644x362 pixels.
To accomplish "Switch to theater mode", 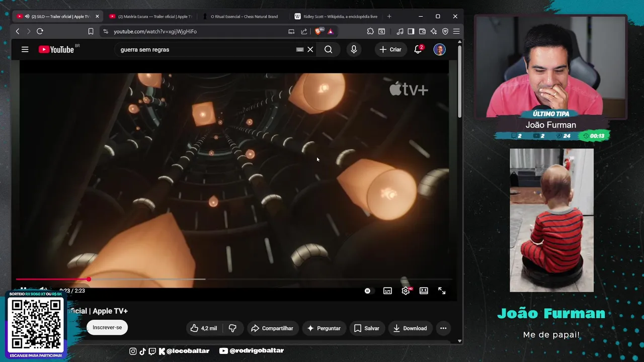I will point(424,291).
